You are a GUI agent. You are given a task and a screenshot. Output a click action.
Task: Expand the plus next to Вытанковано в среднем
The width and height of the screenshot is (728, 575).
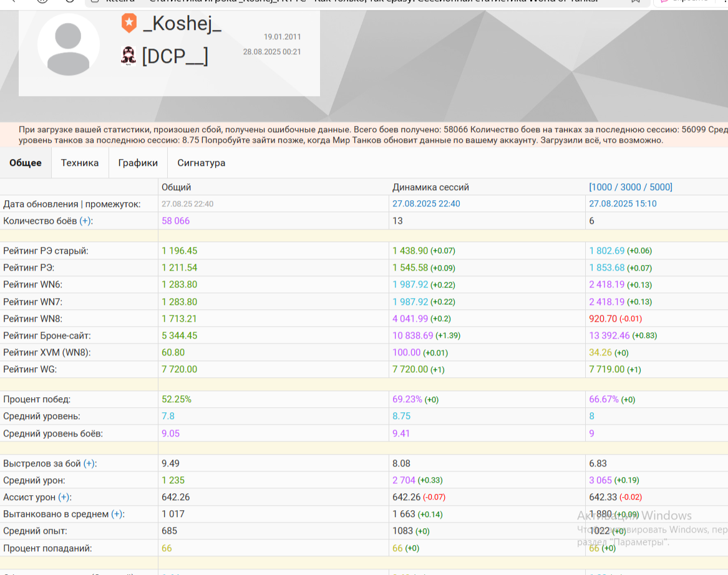(x=117, y=515)
